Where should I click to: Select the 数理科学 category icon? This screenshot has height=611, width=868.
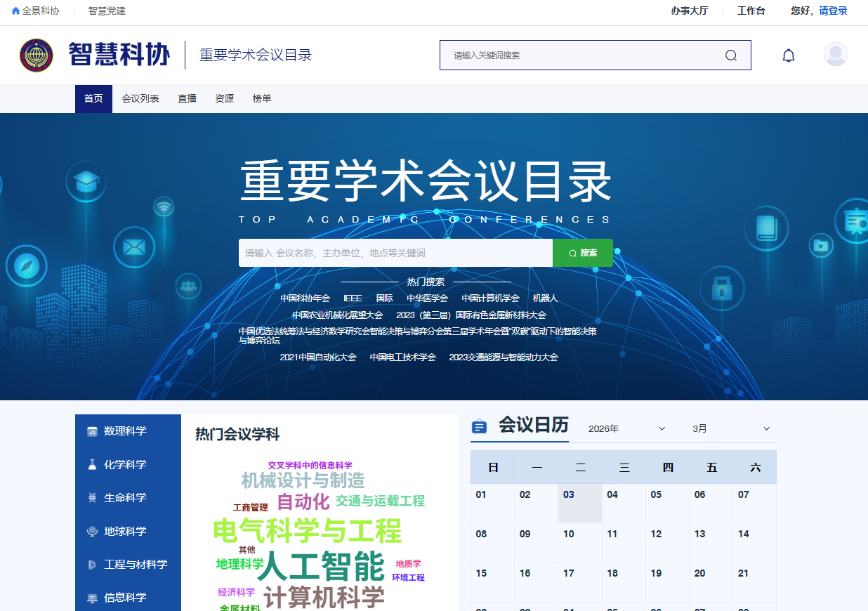tap(93, 431)
